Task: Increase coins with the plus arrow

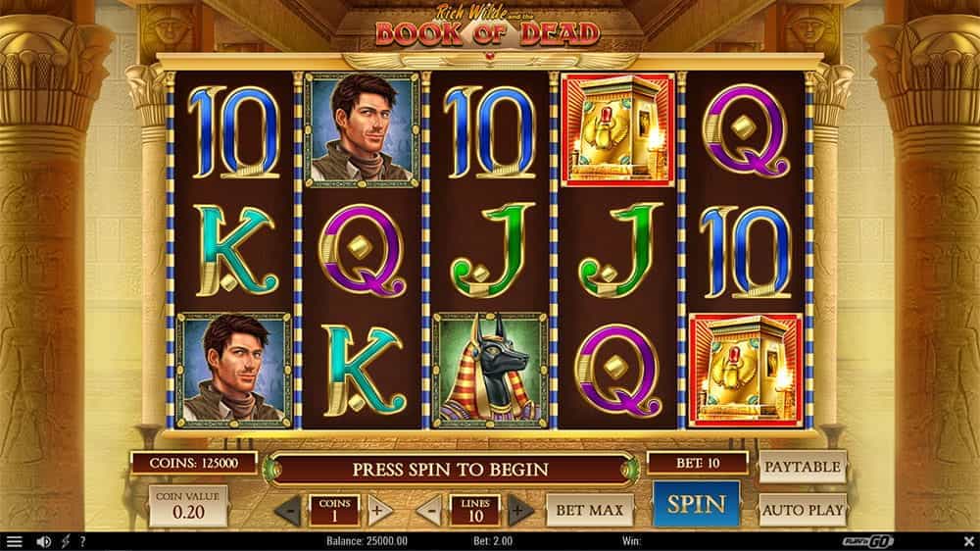Action: point(379,511)
